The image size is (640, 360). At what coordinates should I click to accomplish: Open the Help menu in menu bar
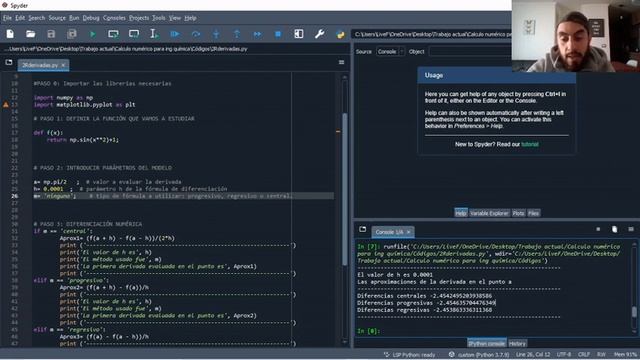tap(190, 18)
